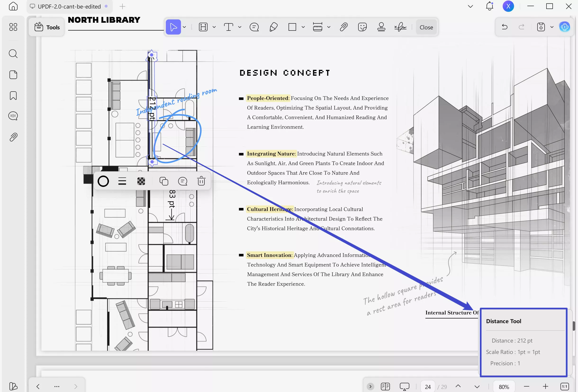578x392 pixels.
Task: Expand the rectangle shape dropdown arrow
Action: 303,27
